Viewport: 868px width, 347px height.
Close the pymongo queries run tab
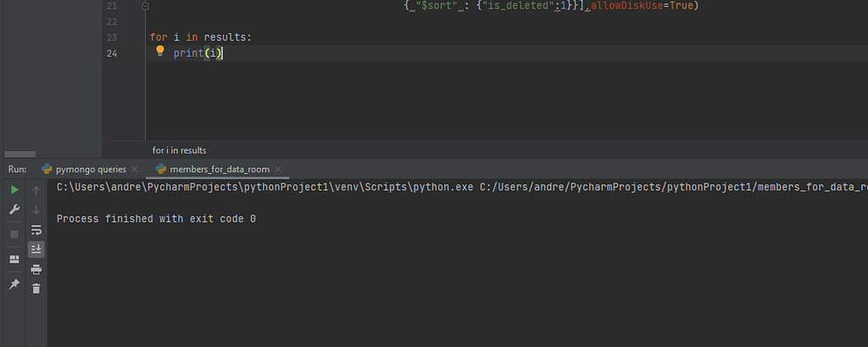point(134,170)
